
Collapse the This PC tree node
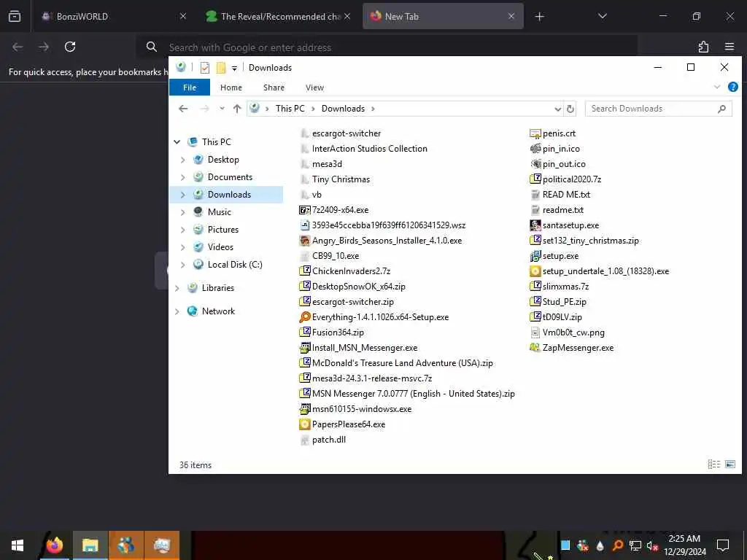[177, 142]
